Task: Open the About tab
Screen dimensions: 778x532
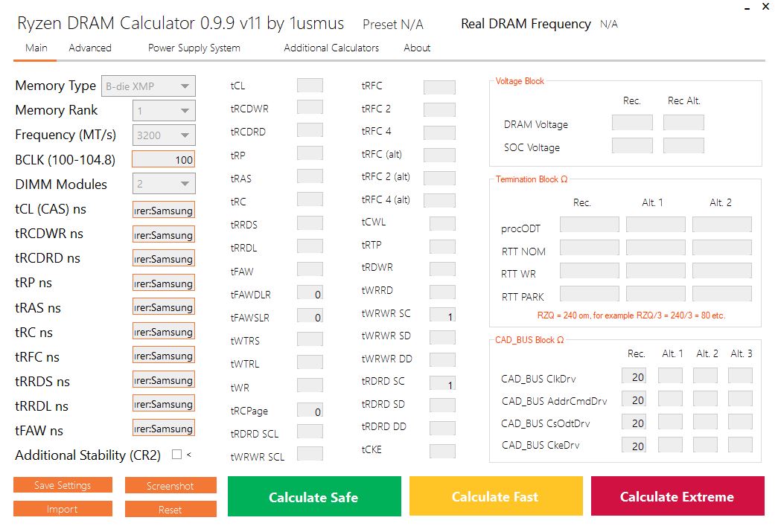Action: pos(417,48)
